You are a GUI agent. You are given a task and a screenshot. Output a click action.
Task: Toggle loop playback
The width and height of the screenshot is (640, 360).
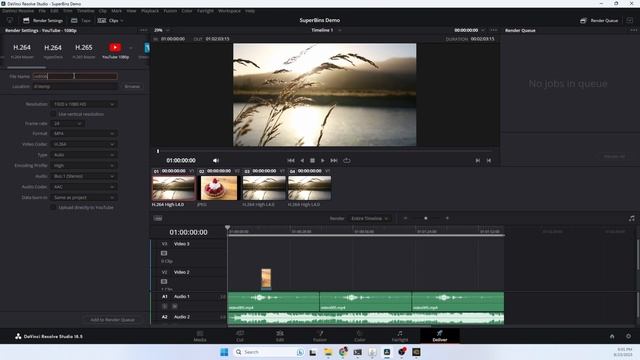(347, 160)
